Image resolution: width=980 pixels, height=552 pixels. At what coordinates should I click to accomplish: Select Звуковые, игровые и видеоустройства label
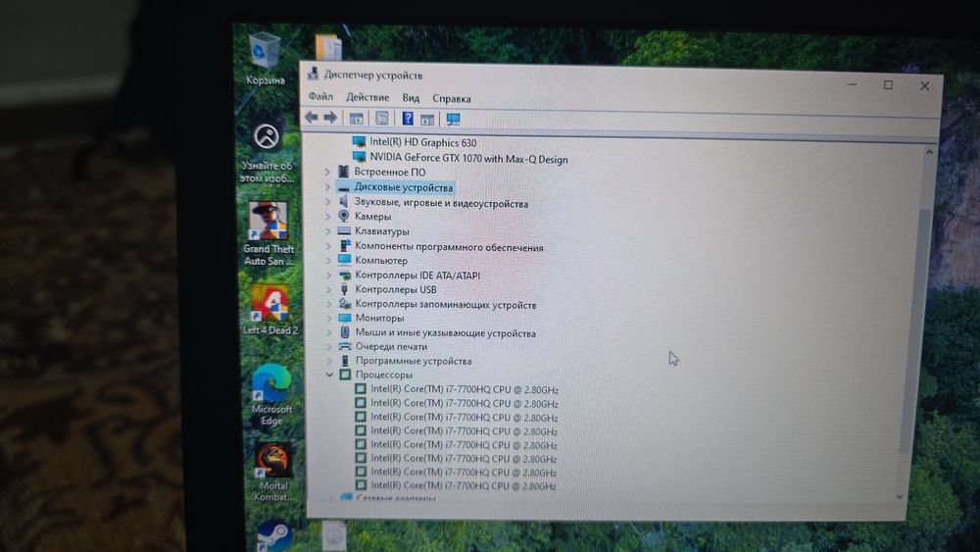coord(441,203)
